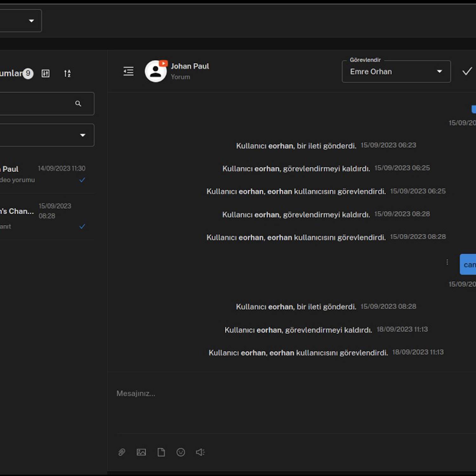The height and width of the screenshot is (476, 476).
Task: Click the sort order icon
Action: point(67,74)
